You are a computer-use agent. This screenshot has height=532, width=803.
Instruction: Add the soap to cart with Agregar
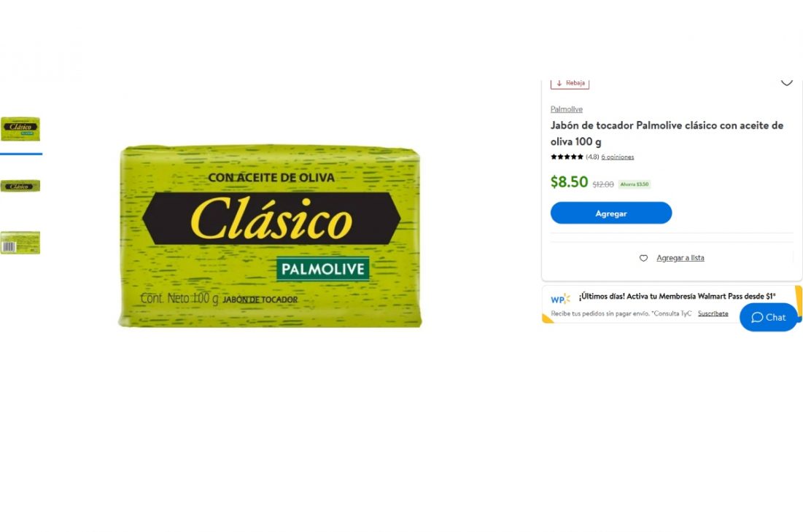(611, 213)
